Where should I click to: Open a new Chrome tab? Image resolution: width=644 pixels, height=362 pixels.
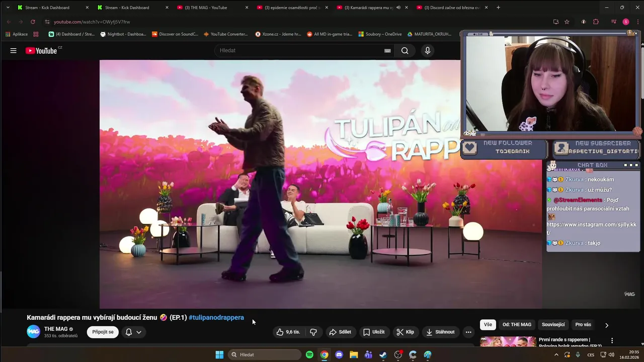coord(498,8)
